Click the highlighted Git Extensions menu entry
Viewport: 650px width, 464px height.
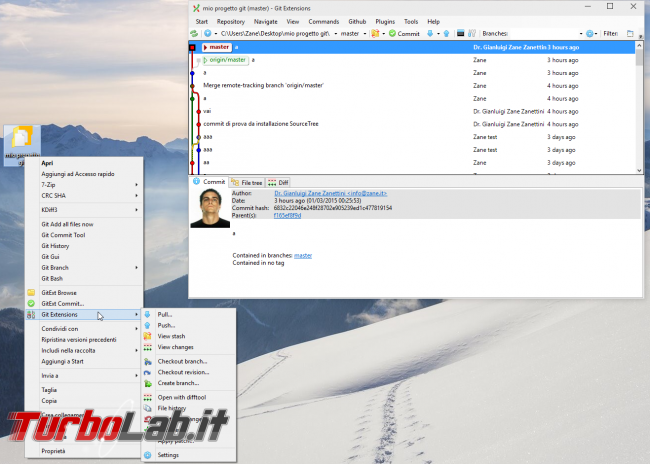pos(84,314)
